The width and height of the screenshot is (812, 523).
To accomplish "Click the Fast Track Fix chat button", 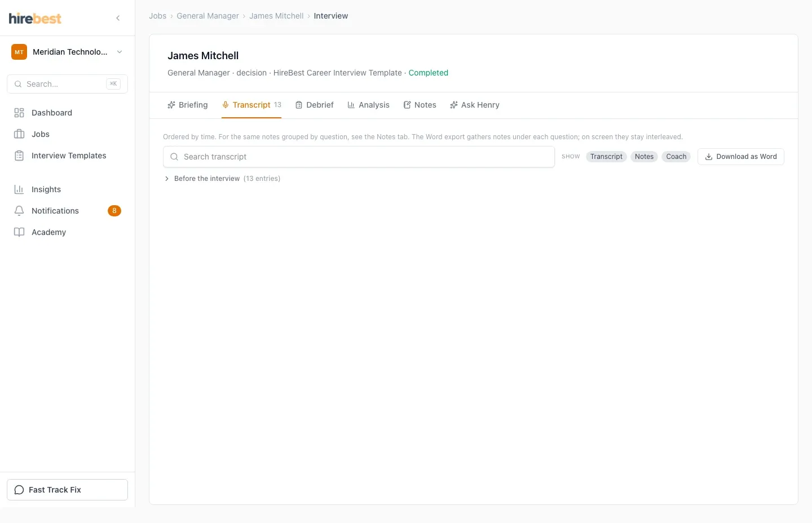I will point(67,490).
